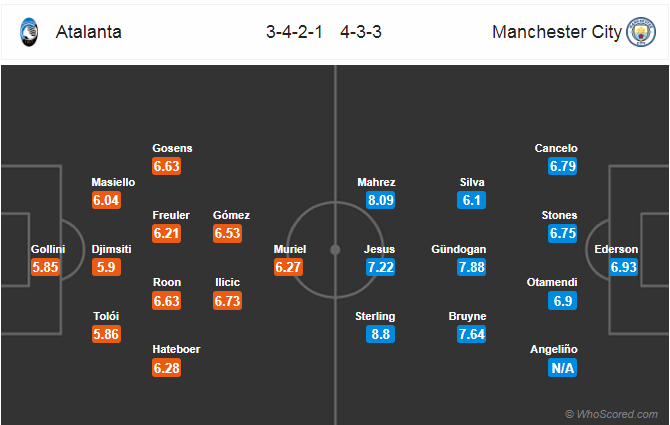Click the Manchester City crest icon

point(641,32)
